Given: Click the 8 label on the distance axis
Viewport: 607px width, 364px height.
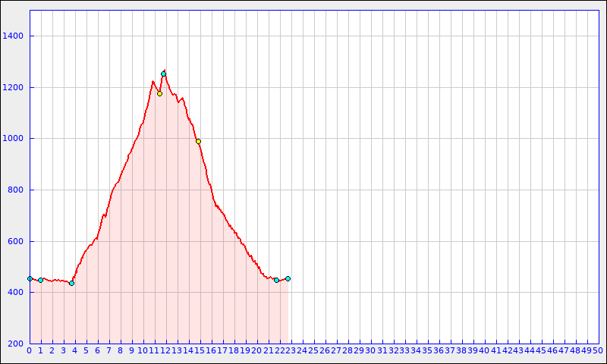Looking at the screenshot, I should [121, 350].
